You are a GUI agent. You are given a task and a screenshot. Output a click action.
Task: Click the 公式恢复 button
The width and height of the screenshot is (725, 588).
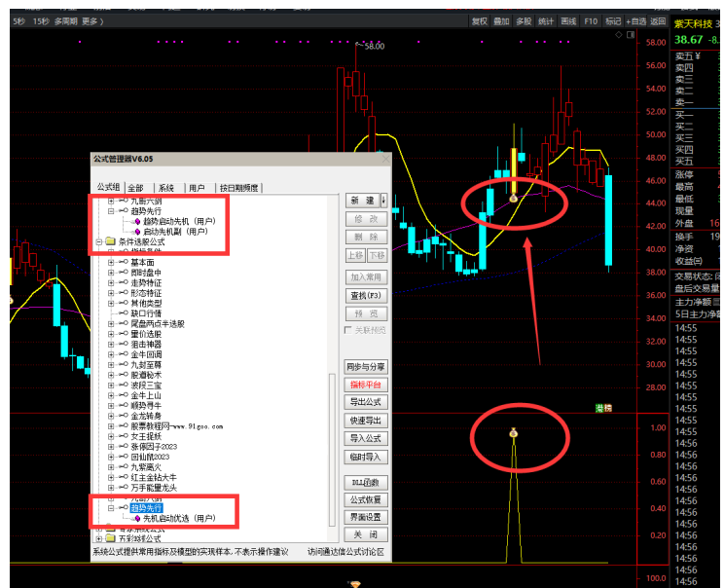coord(366,500)
